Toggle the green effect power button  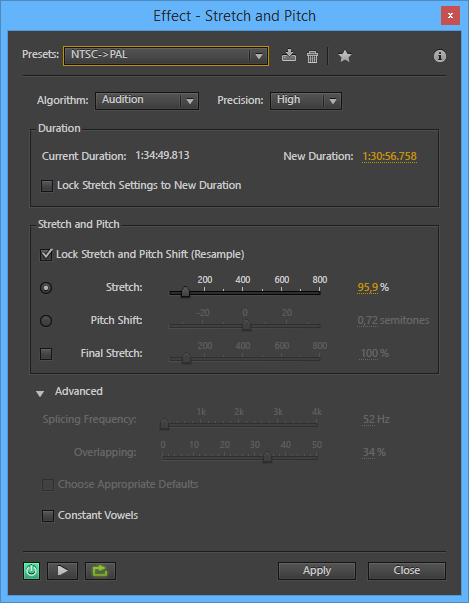point(32,571)
